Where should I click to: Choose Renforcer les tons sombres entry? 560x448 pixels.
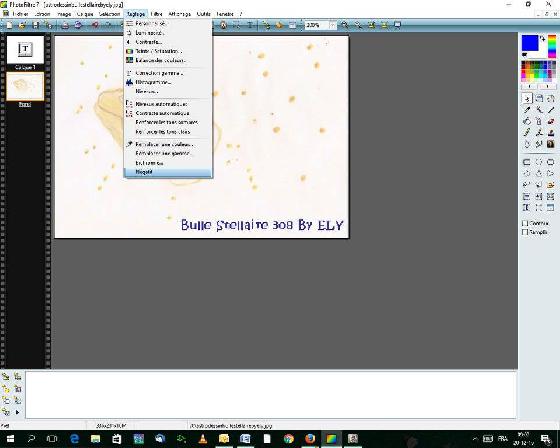(168, 122)
